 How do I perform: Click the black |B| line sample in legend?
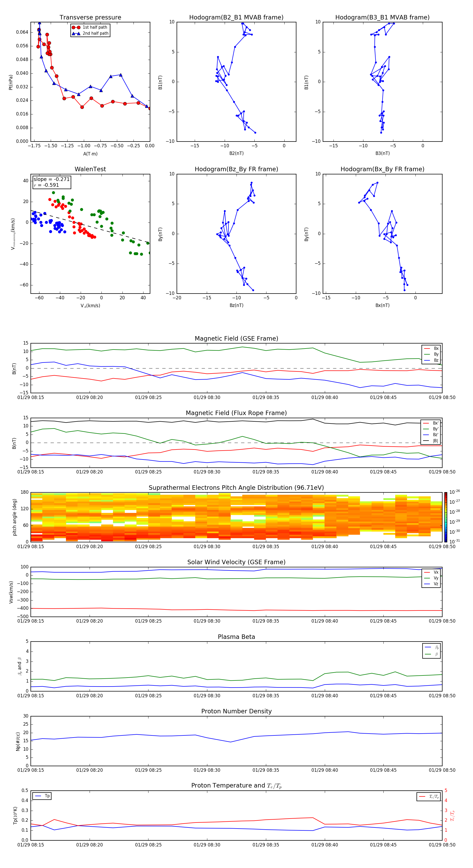[426, 441]
